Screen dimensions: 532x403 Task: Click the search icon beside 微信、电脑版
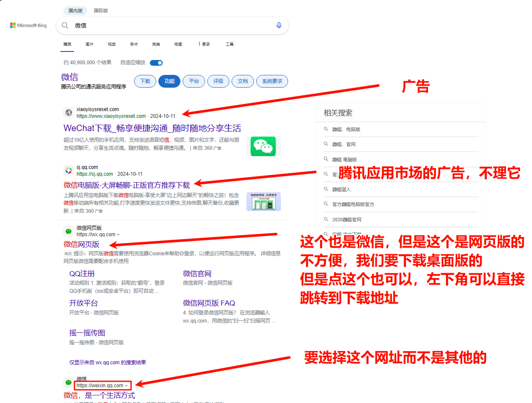pos(326,129)
